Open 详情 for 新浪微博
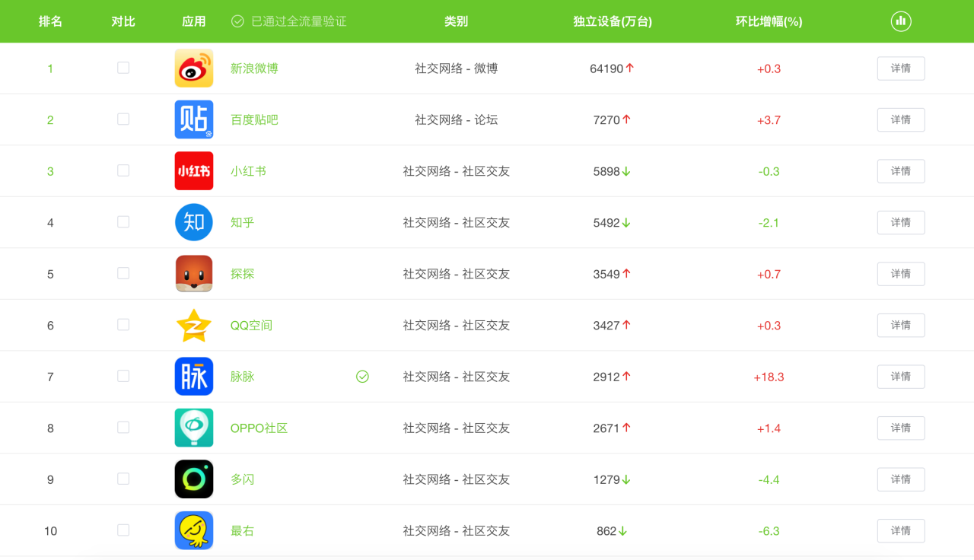 (900, 68)
